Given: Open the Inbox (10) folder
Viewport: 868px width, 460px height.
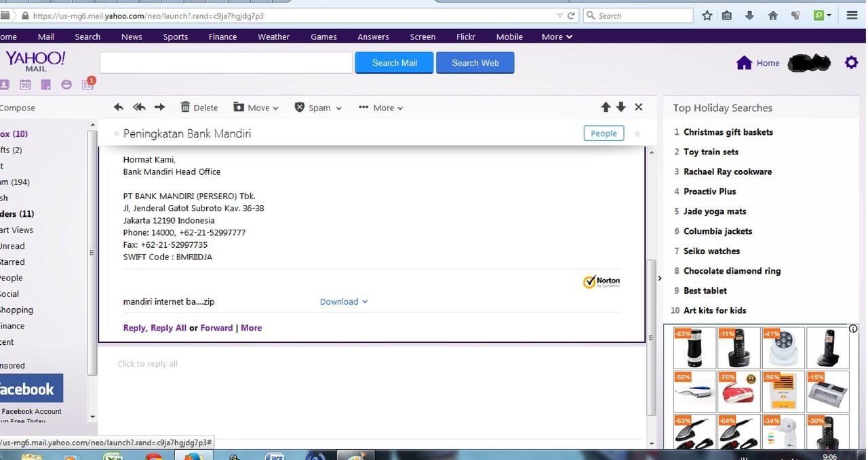Looking at the screenshot, I should (x=14, y=134).
